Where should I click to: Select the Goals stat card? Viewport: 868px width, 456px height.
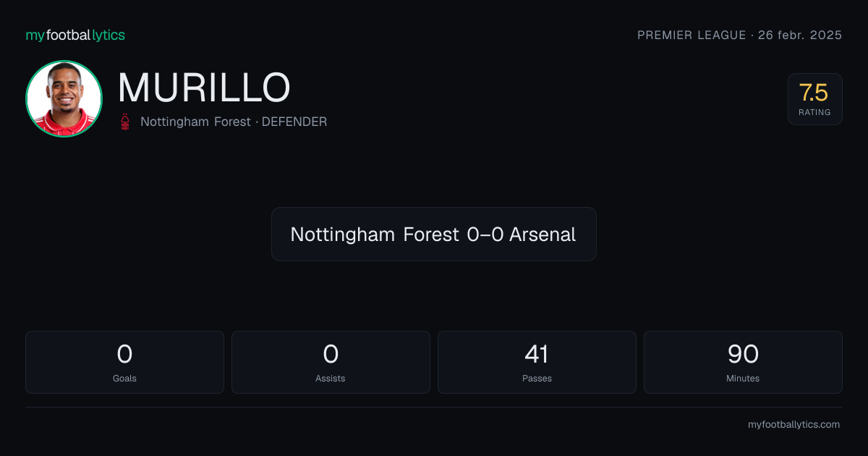tap(124, 362)
